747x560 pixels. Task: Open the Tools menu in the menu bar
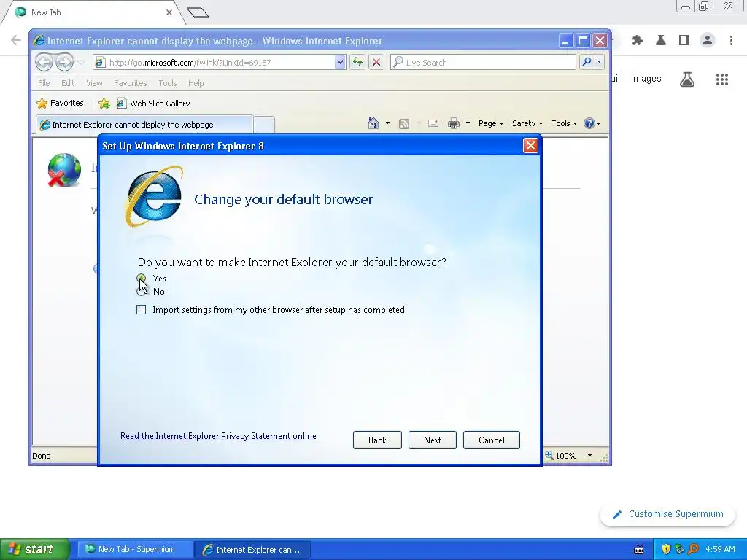pos(167,83)
